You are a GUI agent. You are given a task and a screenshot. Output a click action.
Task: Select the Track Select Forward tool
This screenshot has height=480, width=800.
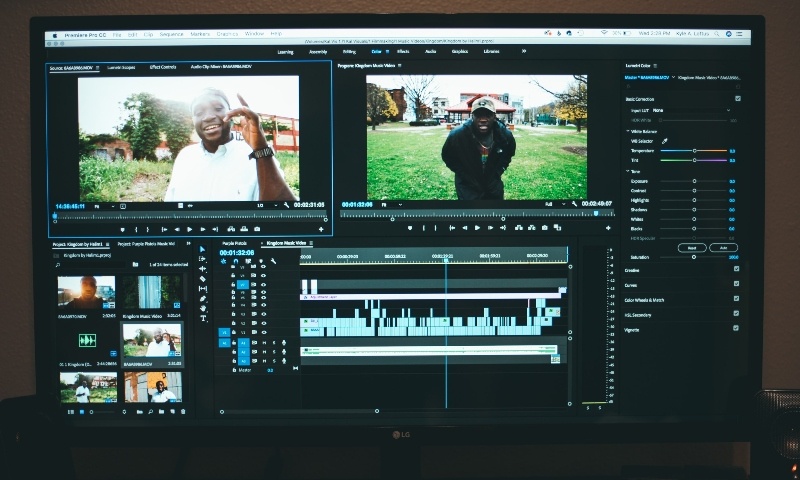pyautogui.click(x=203, y=259)
